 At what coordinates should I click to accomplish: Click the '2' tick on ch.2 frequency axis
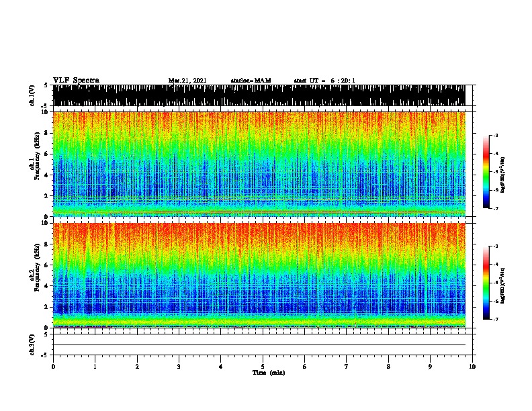48,307
